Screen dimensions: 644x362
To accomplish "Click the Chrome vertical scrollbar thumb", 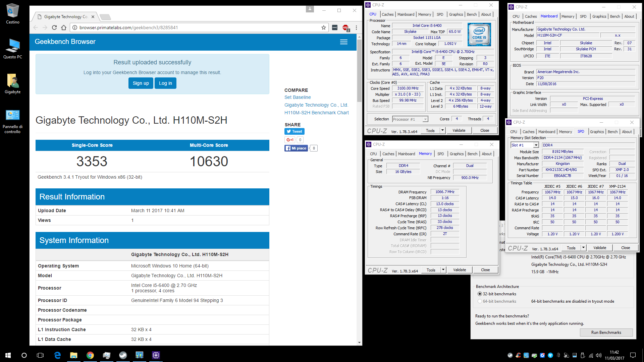I will tap(359, 70).
